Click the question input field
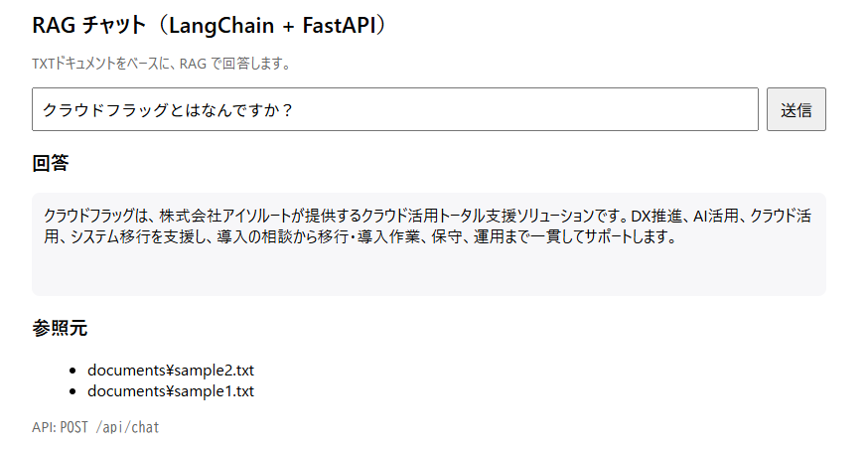868x449 pixels. tap(394, 109)
